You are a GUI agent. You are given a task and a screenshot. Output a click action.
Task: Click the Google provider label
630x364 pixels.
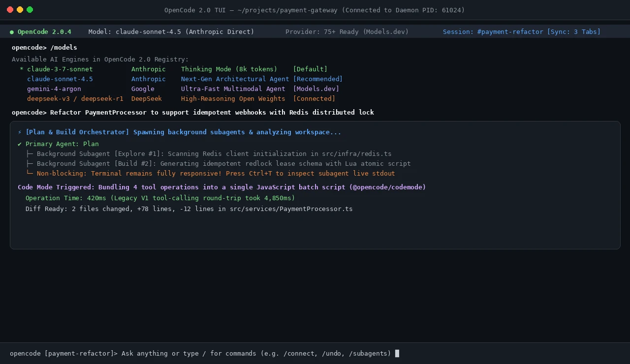coord(143,89)
